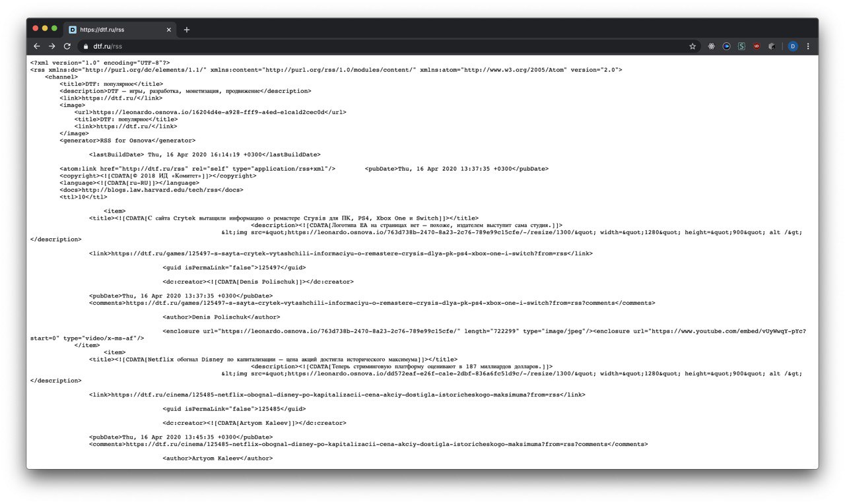Viewport: 845px width, 504px height.
Task: Click the copyright '2018 ИД «Комитет»' line
Action: click(x=158, y=176)
